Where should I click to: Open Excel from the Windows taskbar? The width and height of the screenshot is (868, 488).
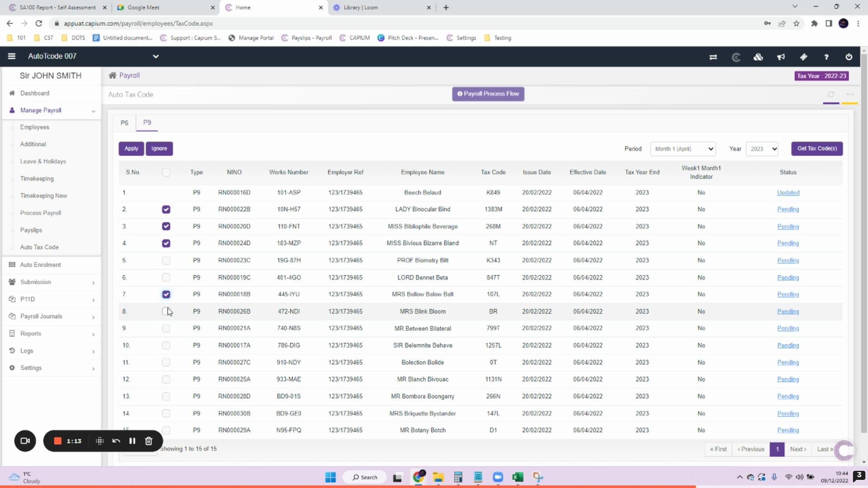click(x=518, y=477)
